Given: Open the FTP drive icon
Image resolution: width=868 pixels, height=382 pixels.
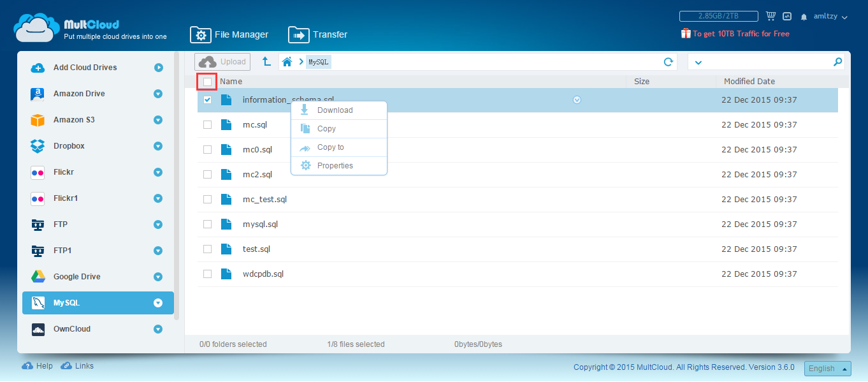Looking at the screenshot, I should pos(38,224).
